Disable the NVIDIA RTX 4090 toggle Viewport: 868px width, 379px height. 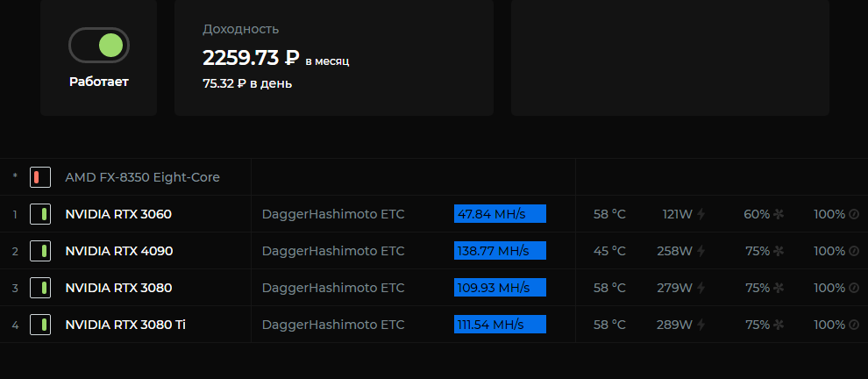(x=40, y=251)
